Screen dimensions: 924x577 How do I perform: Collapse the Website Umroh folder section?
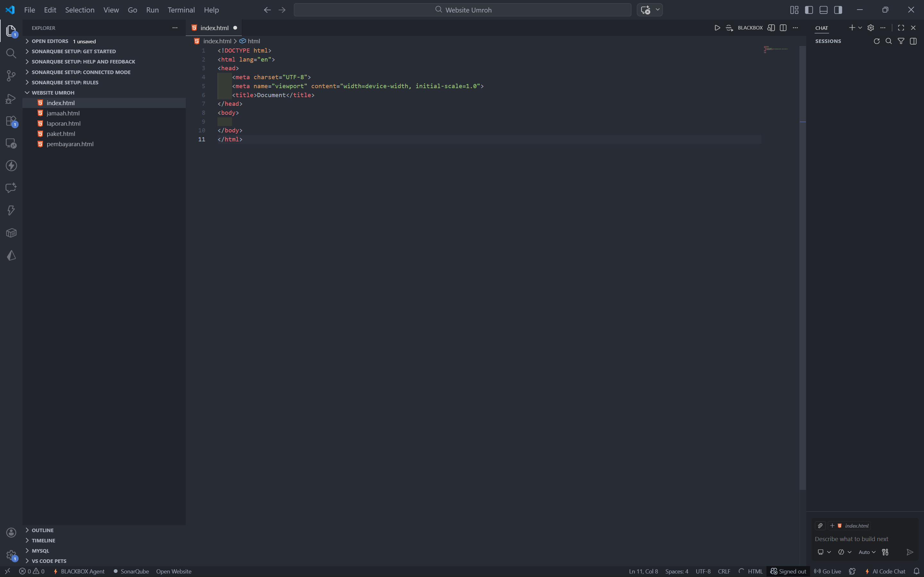(x=53, y=93)
